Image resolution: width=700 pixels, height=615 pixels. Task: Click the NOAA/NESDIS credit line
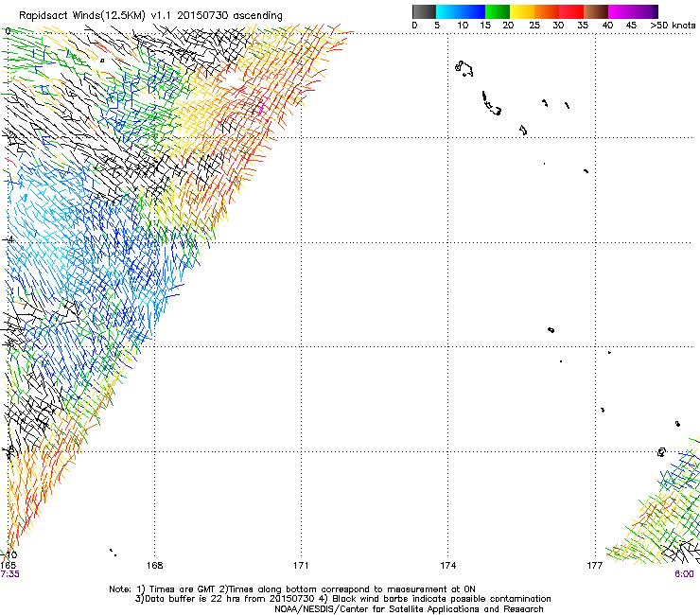click(x=409, y=609)
